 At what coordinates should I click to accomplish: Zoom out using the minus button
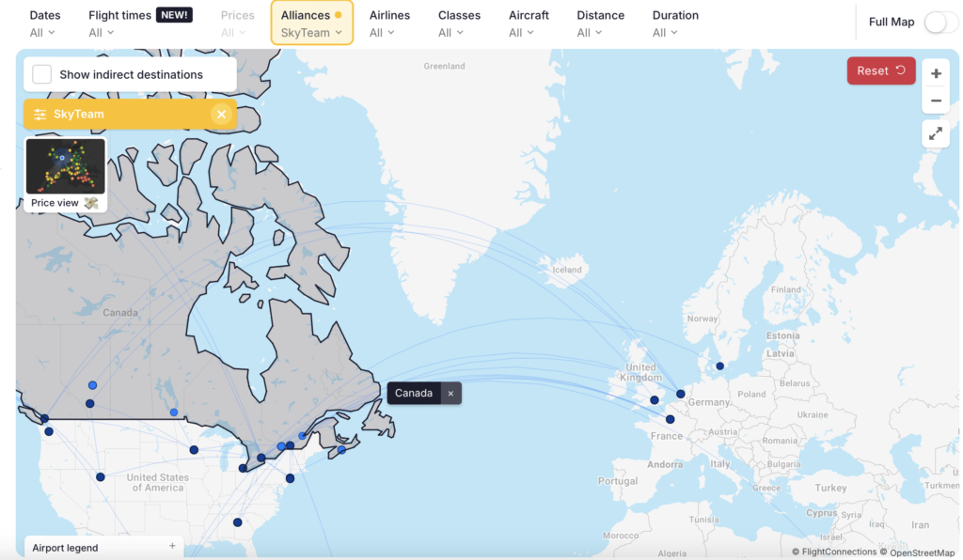(x=936, y=101)
